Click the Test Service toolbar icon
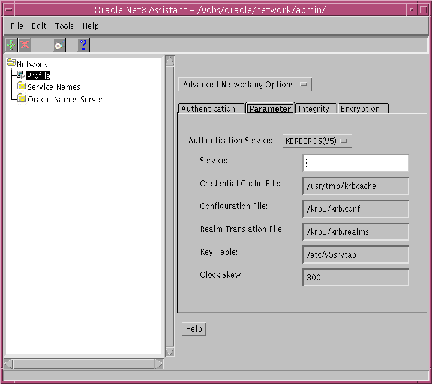432x384 pixels. [59, 45]
